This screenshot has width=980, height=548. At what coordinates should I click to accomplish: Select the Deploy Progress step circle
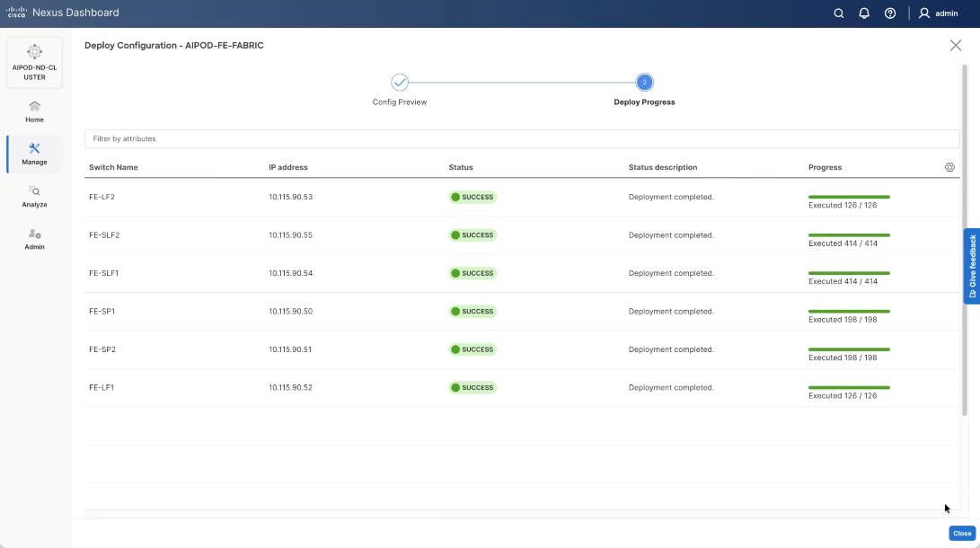644,83
